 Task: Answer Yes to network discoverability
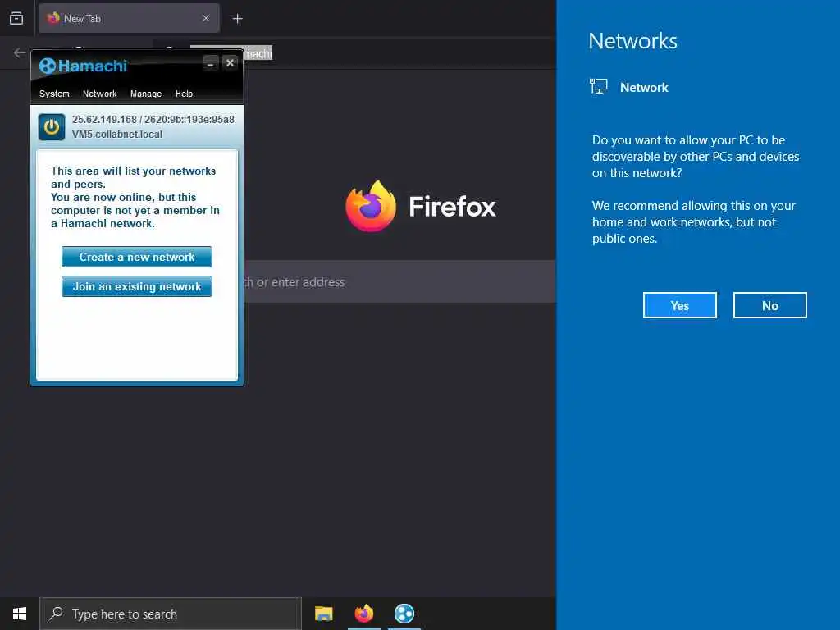click(680, 305)
